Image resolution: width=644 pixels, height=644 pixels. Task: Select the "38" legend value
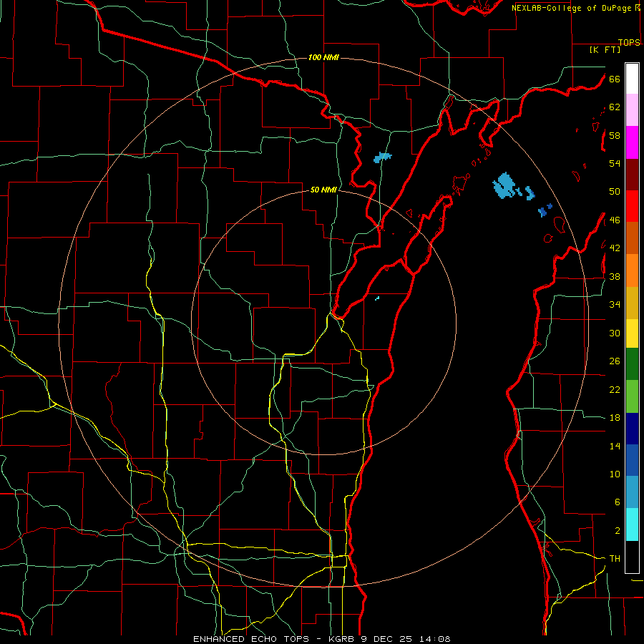tap(615, 277)
